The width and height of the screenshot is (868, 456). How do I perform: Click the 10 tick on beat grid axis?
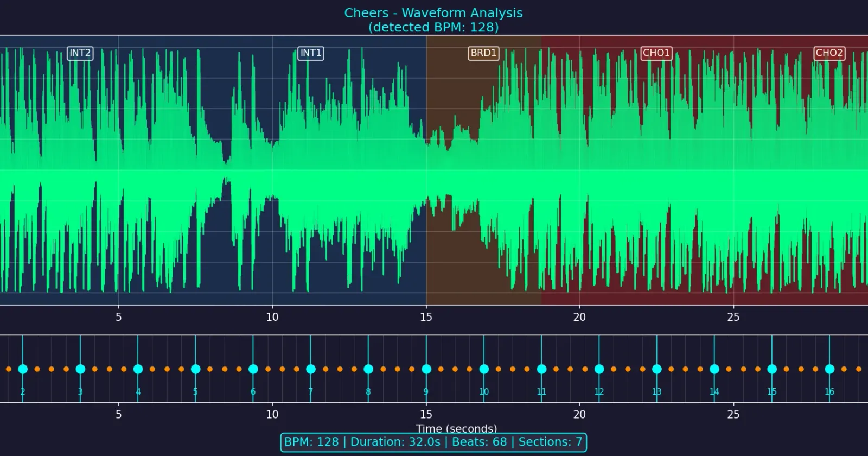coord(272,414)
